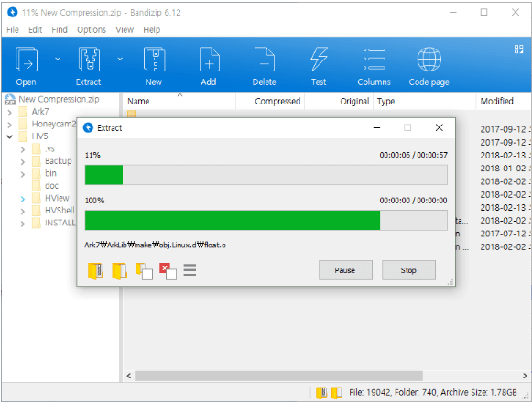Click the status bar text File: 19042

[x=371, y=392]
